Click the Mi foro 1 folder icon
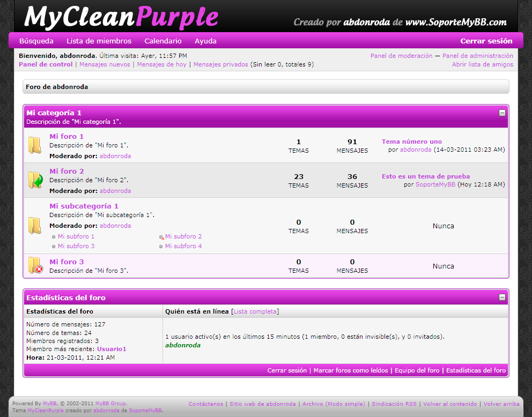The width and height of the screenshot is (532, 417). [x=35, y=145]
